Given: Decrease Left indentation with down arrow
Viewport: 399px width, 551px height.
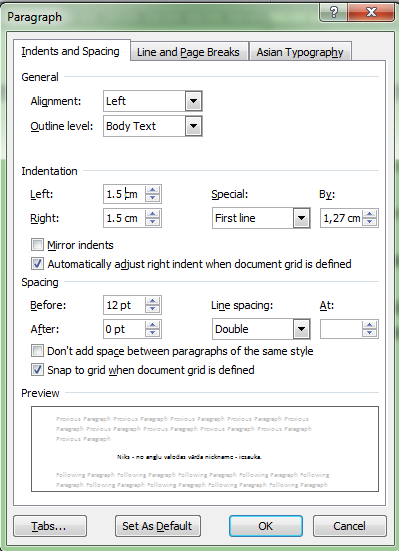Looking at the screenshot, I should [x=153, y=198].
